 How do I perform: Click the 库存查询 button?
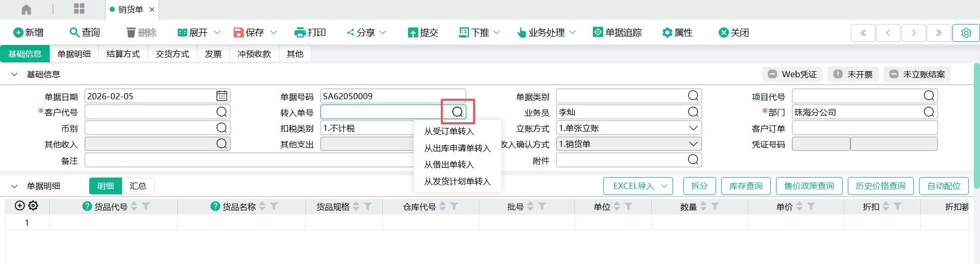pyautogui.click(x=745, y=186)
